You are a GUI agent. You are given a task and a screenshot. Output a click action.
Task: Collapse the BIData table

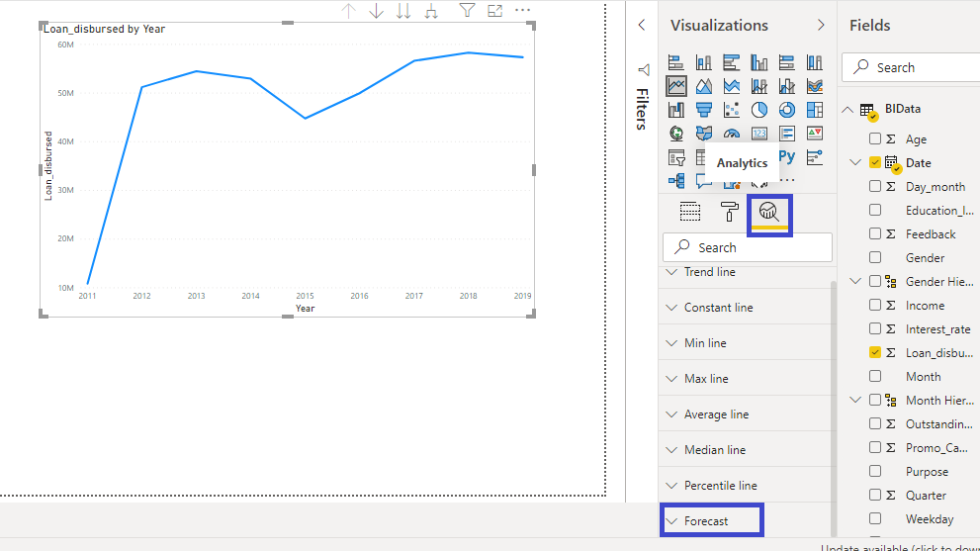tap(847, 109)
